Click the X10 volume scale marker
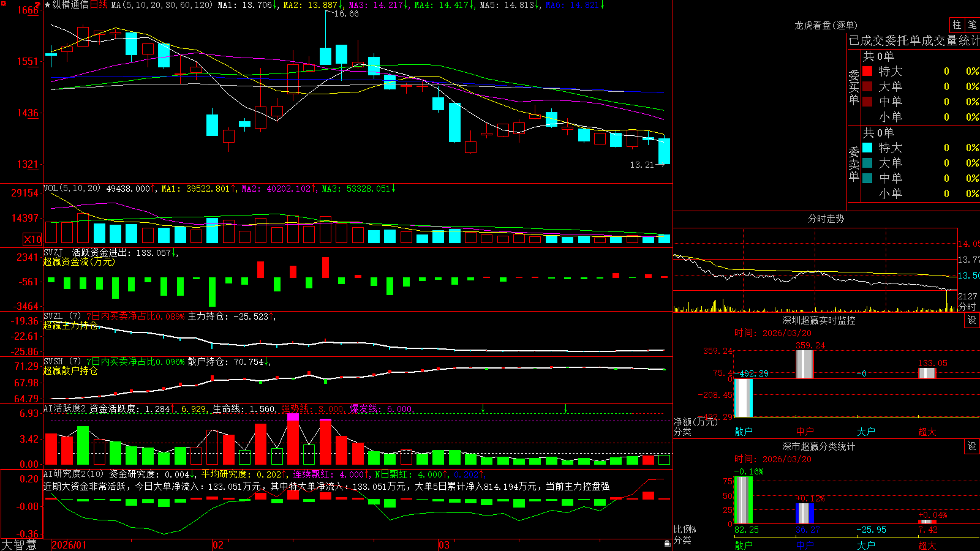 (32, 239)
